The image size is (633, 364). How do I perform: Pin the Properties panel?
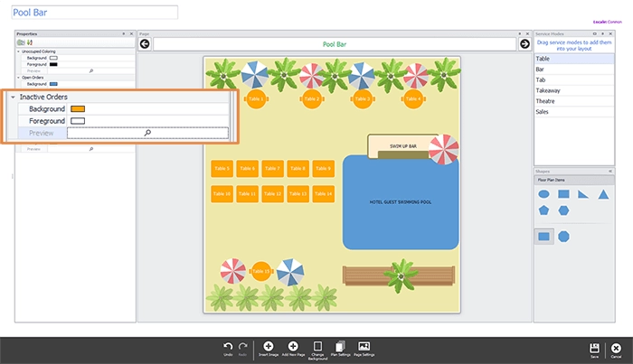[x=124, y=33]
